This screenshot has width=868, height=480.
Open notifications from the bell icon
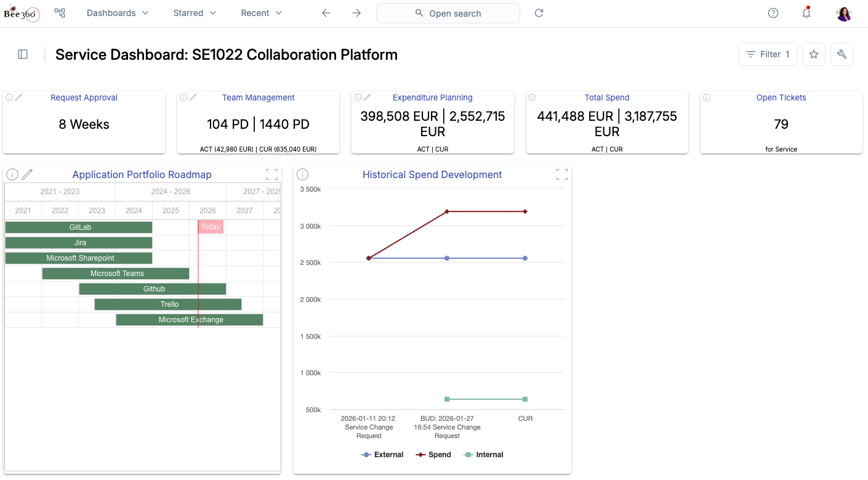pyautogui.click(x=806, y=12)
